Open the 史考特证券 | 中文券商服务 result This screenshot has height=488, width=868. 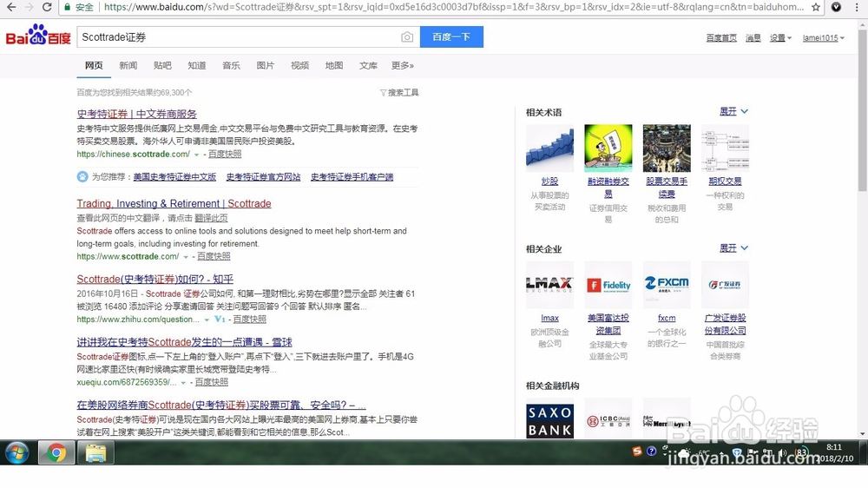pos(137,114)
